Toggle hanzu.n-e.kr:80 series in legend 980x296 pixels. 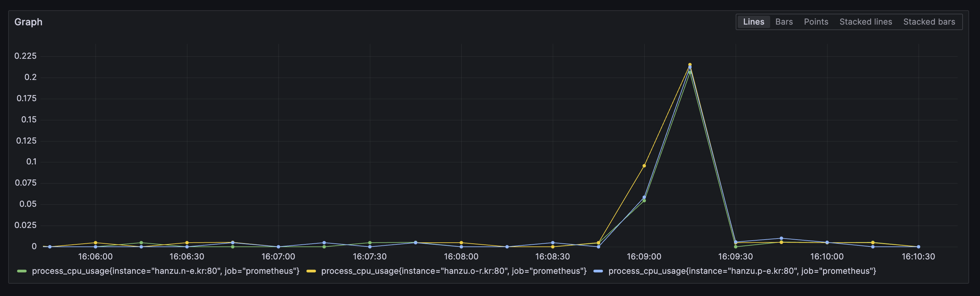[165, 271]
